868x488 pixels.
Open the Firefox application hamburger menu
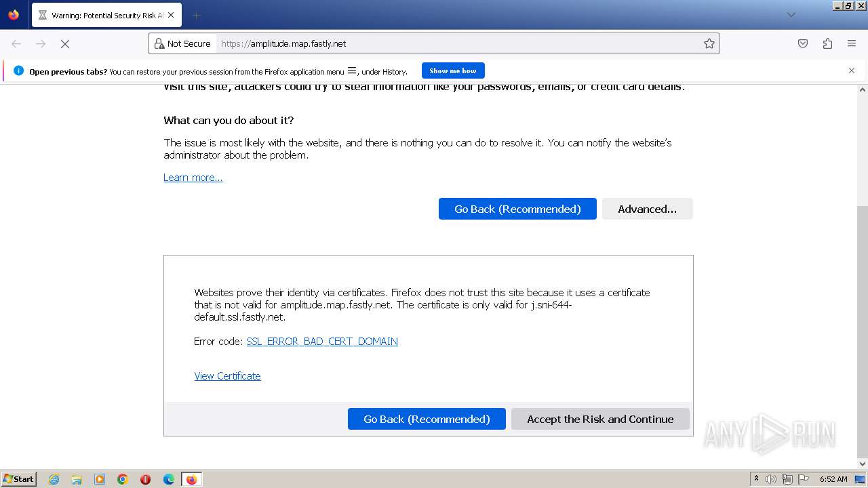pos(852,43)
